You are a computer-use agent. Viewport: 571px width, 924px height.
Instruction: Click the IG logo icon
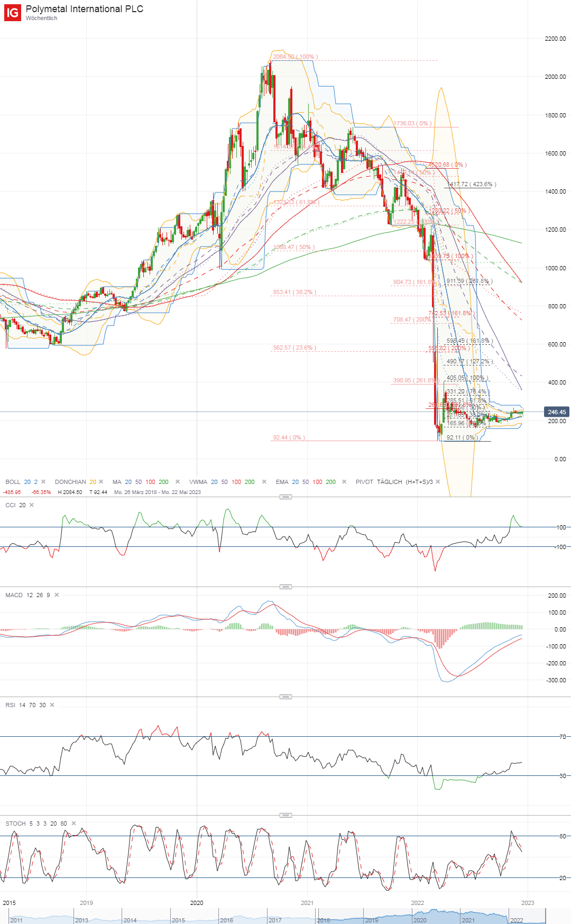12,13
